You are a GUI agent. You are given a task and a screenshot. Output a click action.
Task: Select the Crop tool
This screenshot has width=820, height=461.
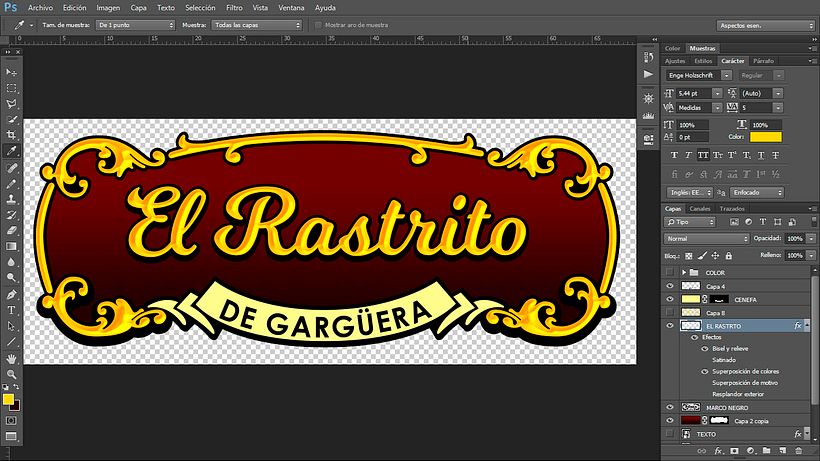11,135
